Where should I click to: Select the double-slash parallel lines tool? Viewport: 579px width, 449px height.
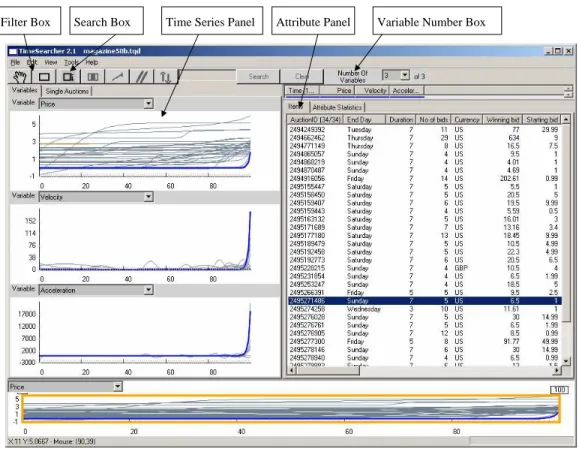[x=142, y=77]
